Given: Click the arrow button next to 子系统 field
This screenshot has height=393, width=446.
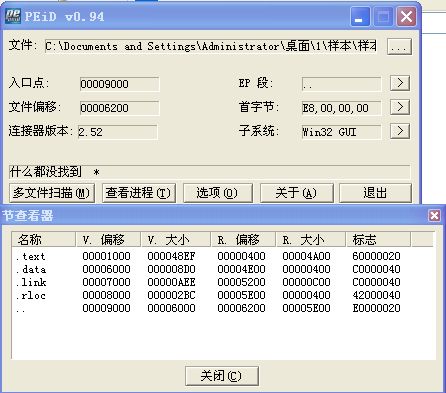Looking at the screenshot, I should 400,131.
